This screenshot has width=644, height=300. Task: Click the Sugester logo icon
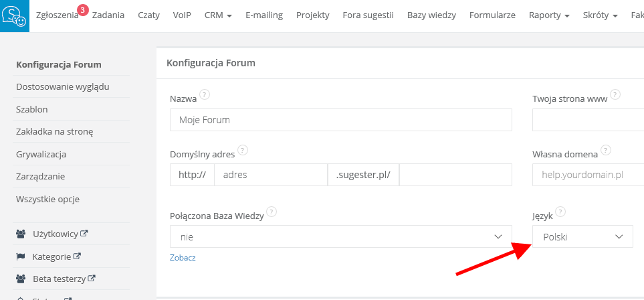15,15
